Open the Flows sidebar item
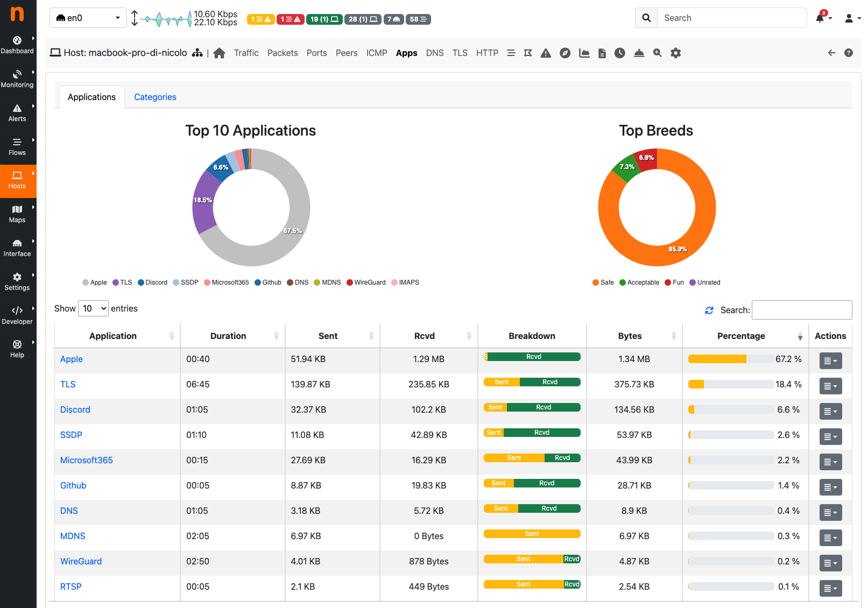The height and width of the screenshot is (608, 868). 17,147
